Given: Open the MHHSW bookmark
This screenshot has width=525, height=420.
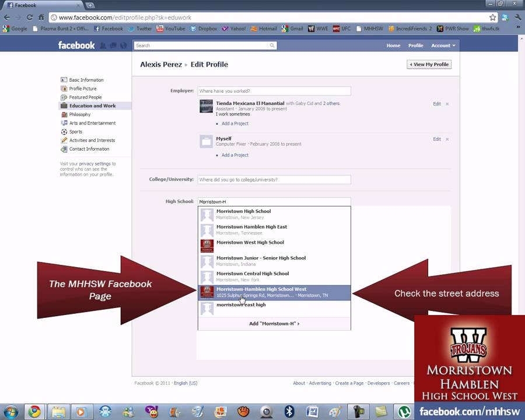Looking at the screenshot, I should pos(370,29).
